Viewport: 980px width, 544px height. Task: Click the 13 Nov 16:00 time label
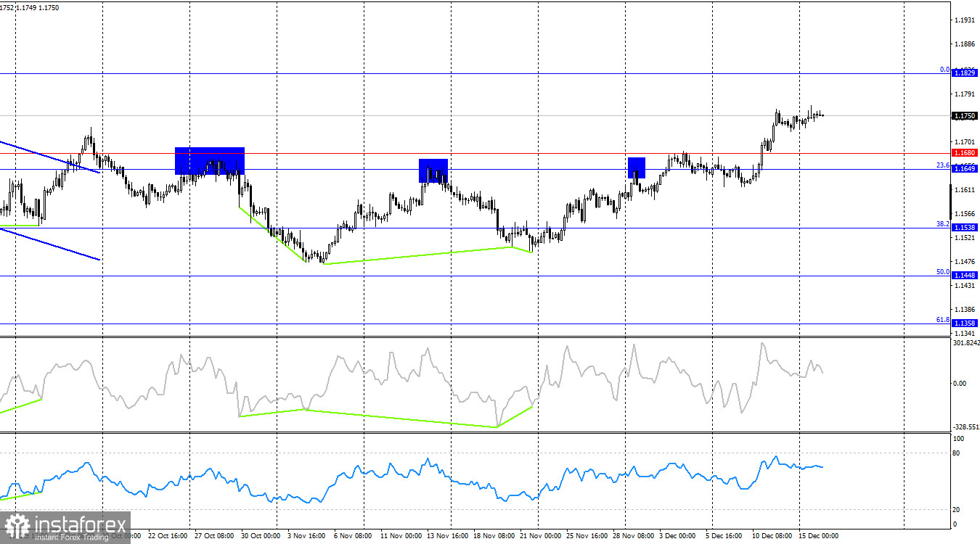click(x=446, y=537)
